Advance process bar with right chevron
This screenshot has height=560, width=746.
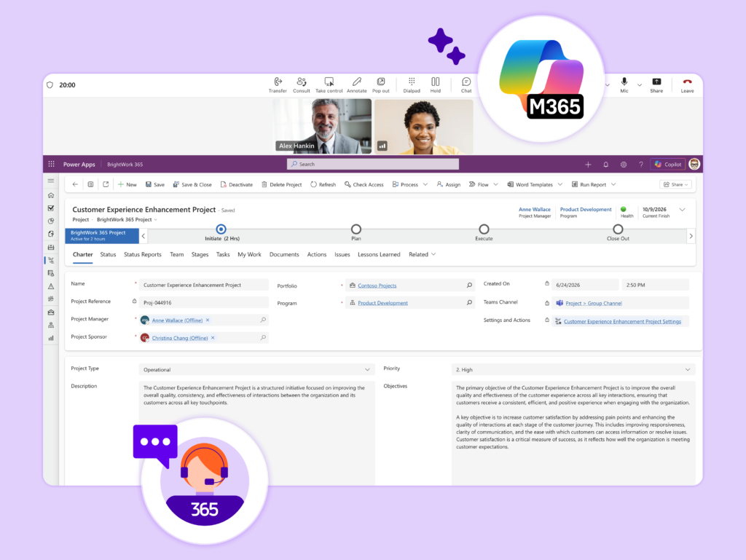point(691,236)
